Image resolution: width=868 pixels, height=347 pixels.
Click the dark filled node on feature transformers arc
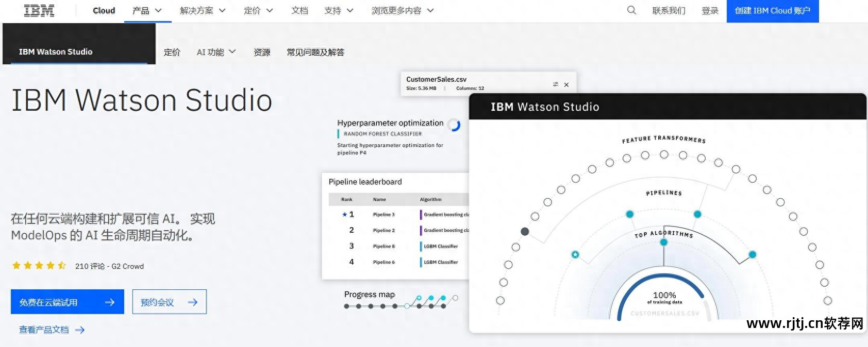pos(525,232)
